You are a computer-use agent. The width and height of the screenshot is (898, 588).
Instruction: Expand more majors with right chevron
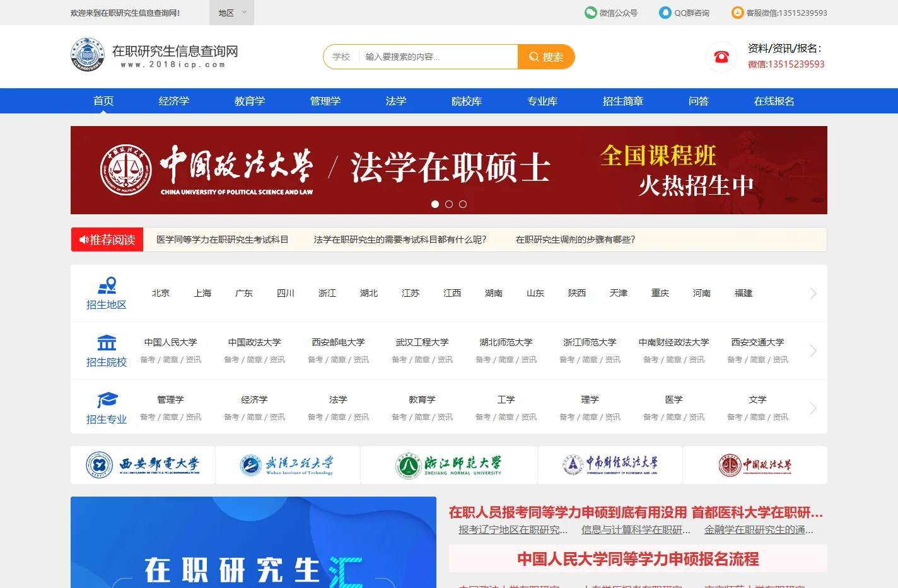[813, 408]
